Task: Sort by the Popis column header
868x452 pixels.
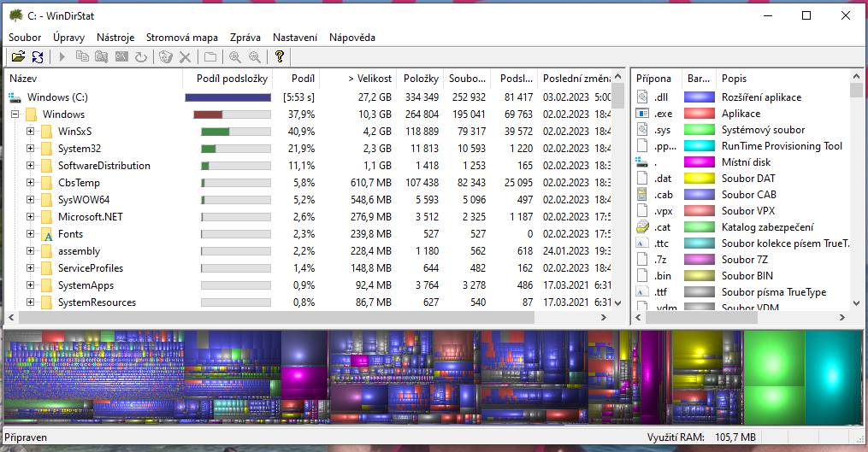Action: click(x=782, y=79)
